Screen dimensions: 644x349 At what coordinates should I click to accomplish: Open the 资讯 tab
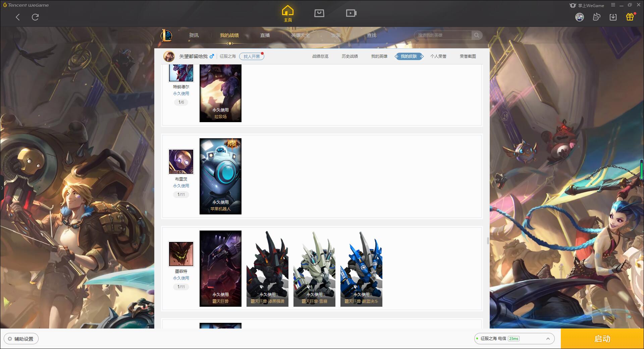pyautogui.click(x=194, y=35)
